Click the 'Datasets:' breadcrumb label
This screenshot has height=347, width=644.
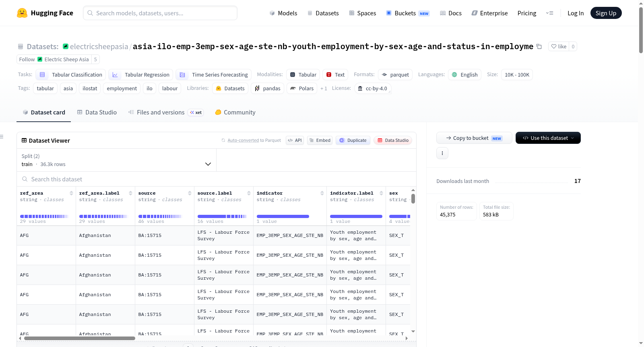coord(43,47)
